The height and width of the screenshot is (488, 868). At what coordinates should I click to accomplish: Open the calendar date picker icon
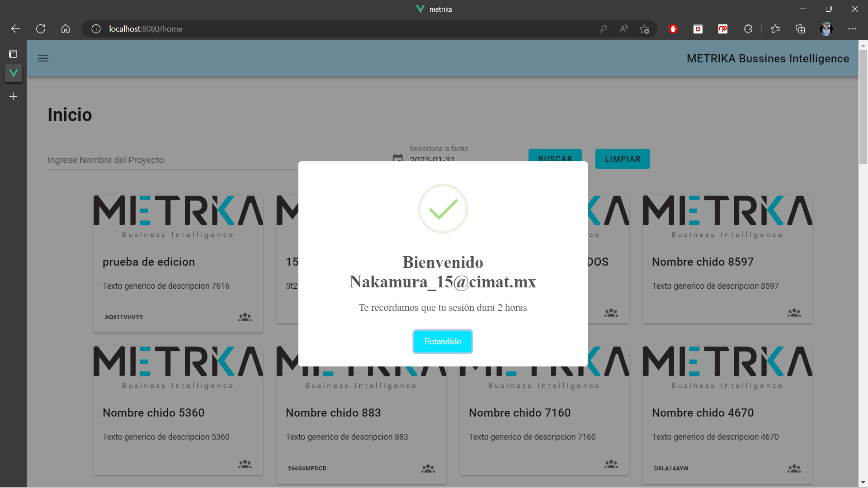tap(397, 159)
